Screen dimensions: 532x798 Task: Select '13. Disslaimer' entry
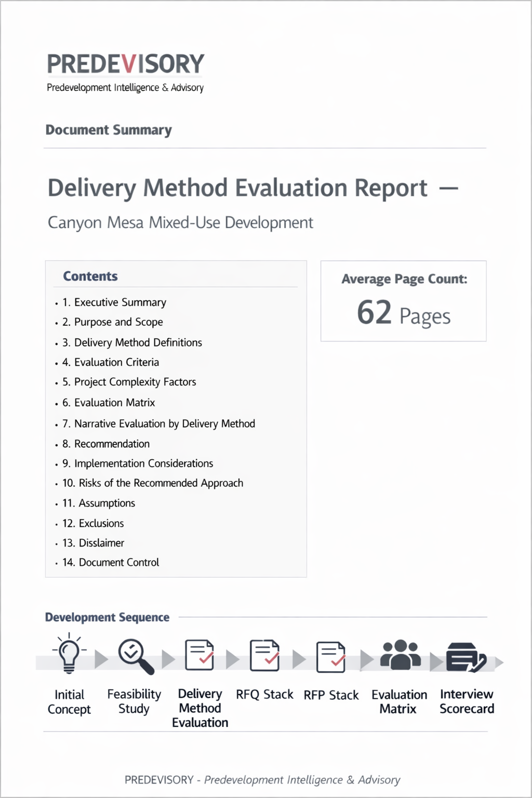pyautogui.click(x=94, y=543)
